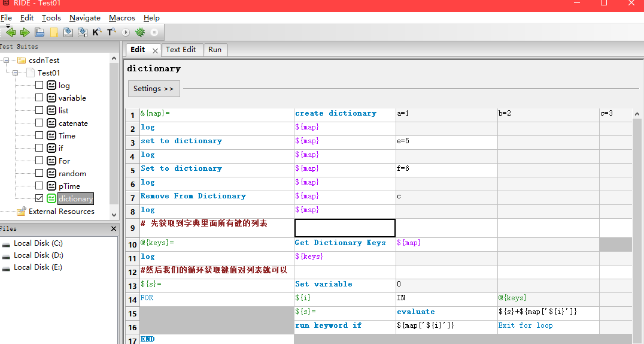Select External Resources tree item label

point(62,211)
